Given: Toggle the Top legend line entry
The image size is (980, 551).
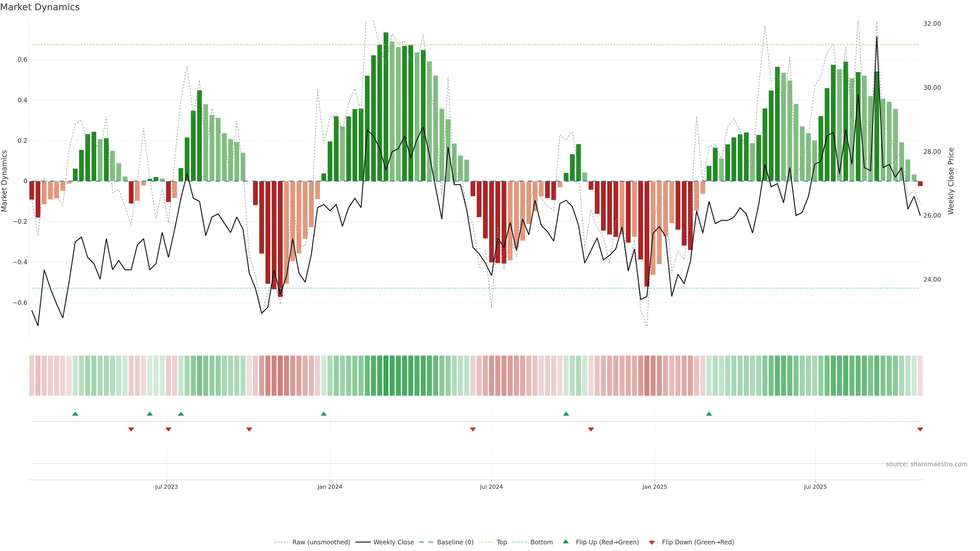Looking at the screenshot, I should coord(501,542).
